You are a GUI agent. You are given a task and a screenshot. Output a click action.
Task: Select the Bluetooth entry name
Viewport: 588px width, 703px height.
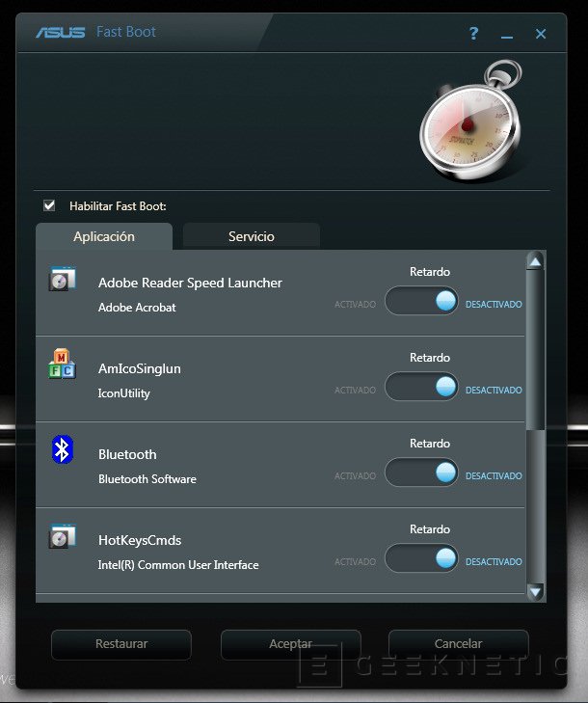click(127, 454)
